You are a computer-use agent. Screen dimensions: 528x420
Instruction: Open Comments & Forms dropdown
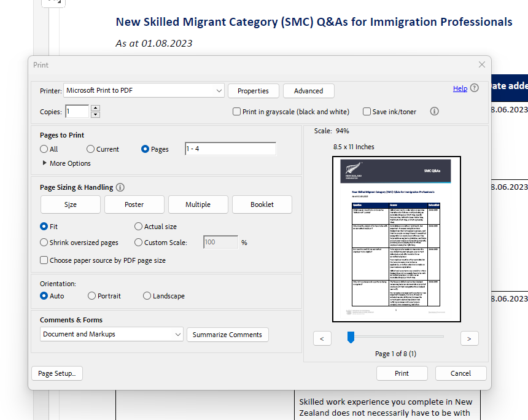[177, 335]
